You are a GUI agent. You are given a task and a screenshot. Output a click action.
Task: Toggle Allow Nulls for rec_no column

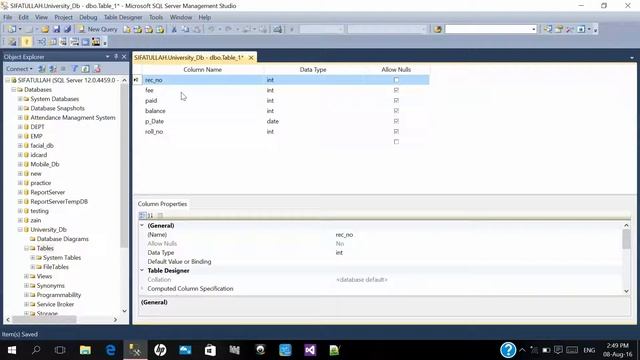pyautogui.click(x=396, y=80)
